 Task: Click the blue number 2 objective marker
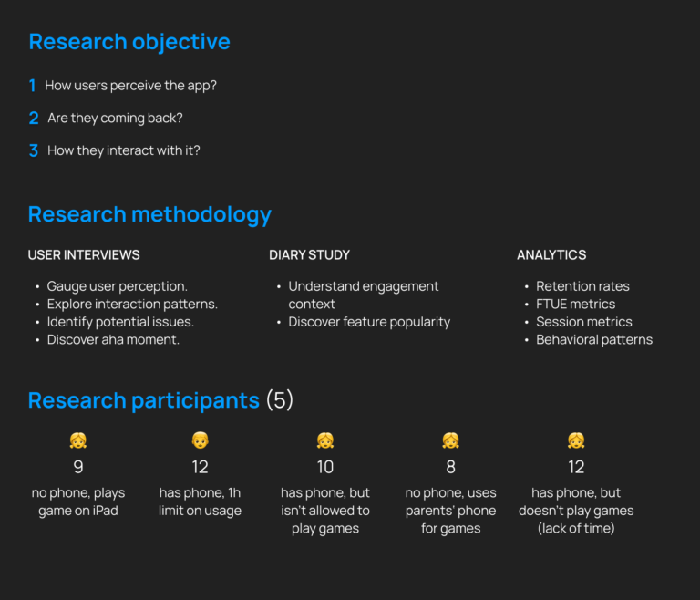[x=34, y=118]
